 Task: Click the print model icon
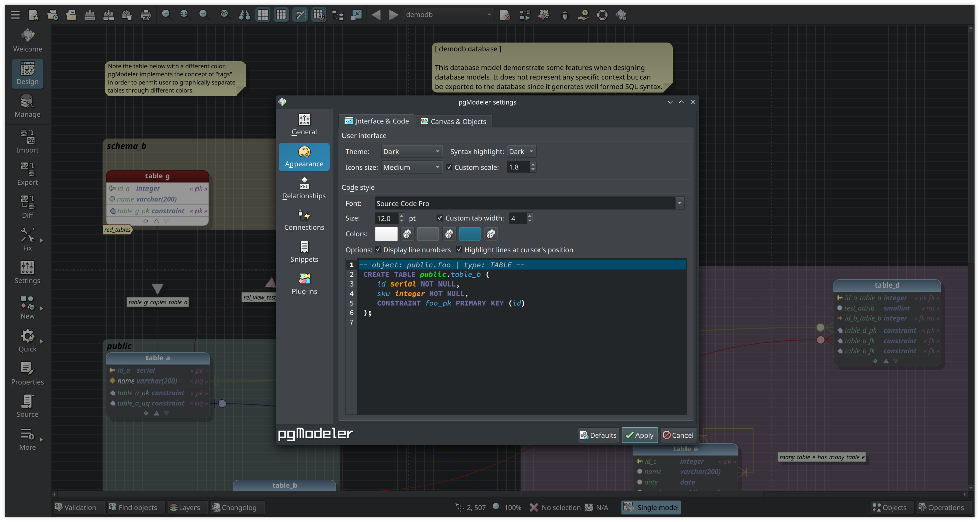[146, 15]
